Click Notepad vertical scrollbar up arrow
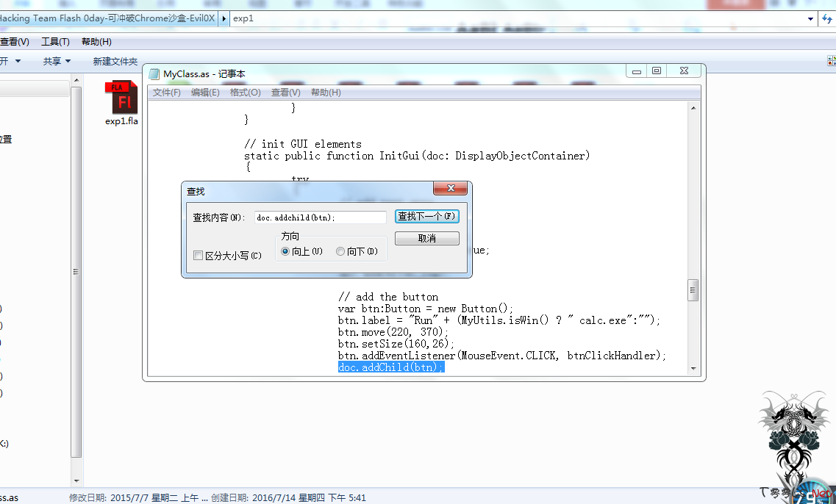Viewport: 836px width, 504px height. pyautogui.click(x=693, y=108)
